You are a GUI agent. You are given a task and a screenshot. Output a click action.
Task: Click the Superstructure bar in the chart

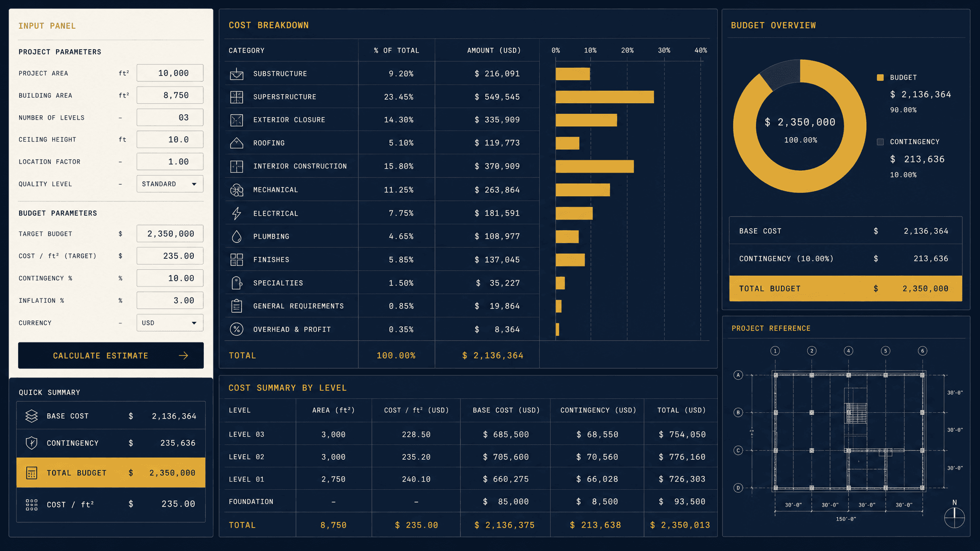pyautogui.click(x=605, y=97)
